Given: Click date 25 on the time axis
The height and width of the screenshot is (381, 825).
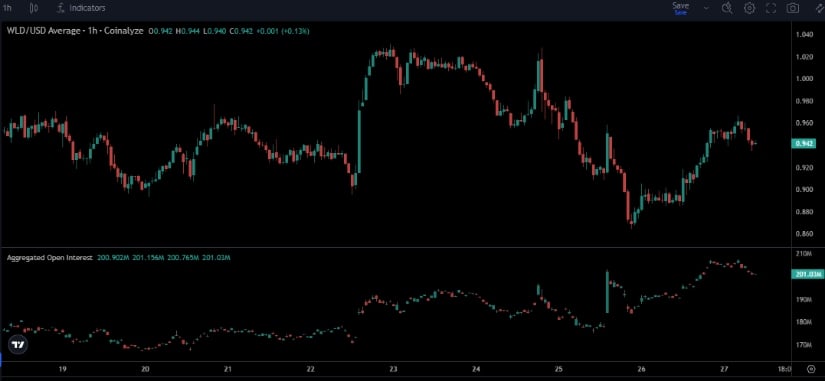Looking at the screenshot, I should tap(559, 369).
